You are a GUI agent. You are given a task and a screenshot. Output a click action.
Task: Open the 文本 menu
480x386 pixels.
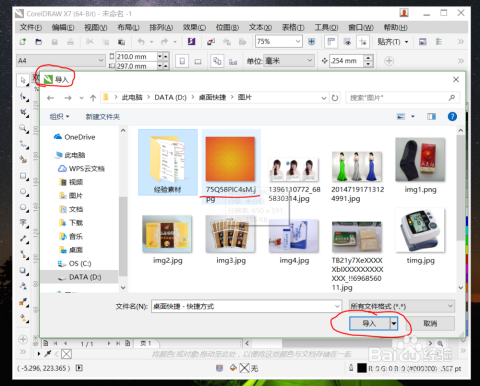tap(260, 27)
